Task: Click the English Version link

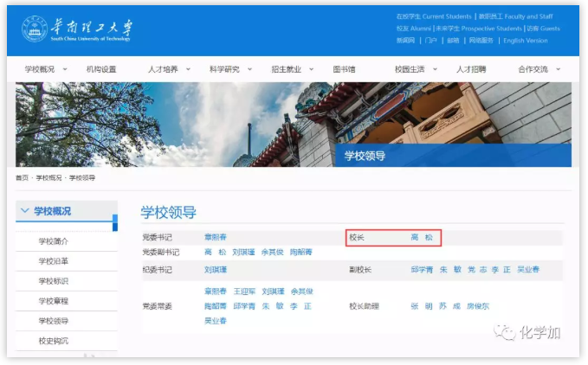Action: 526,41
